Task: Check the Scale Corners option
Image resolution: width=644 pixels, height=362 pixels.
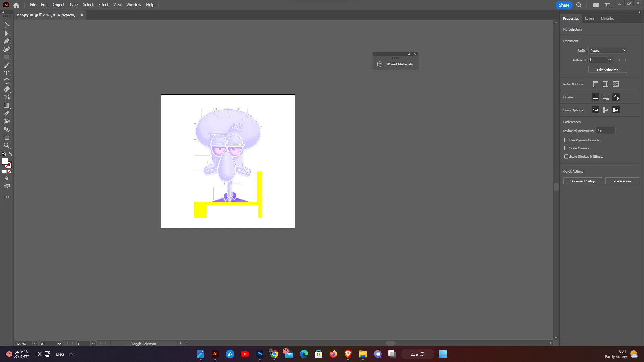Action: click(x=566, y=148)
